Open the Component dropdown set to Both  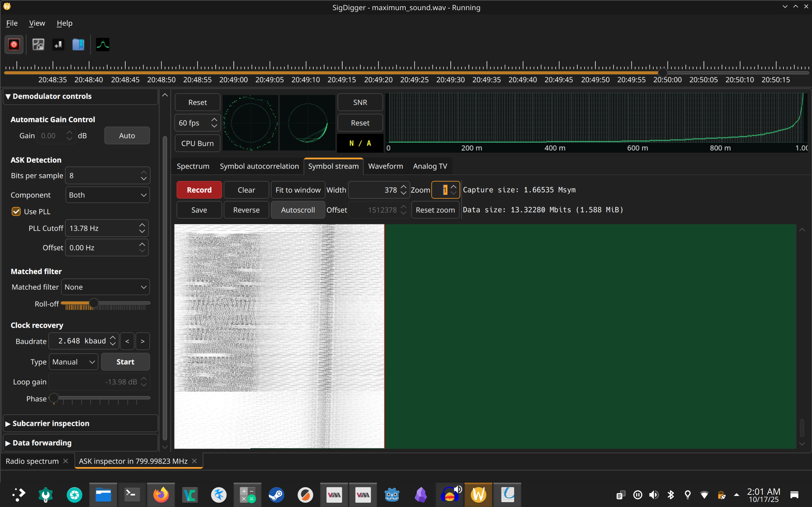107,195
